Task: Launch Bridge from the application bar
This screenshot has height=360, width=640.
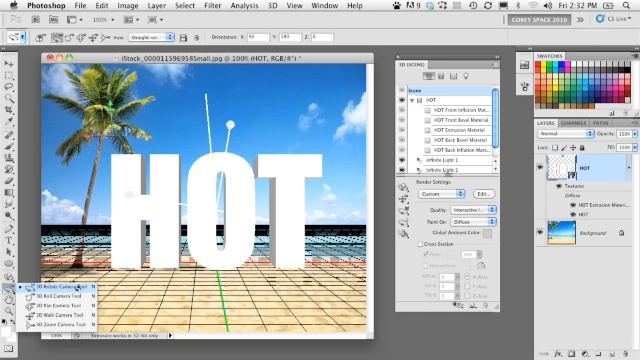Action: (36, 20)
